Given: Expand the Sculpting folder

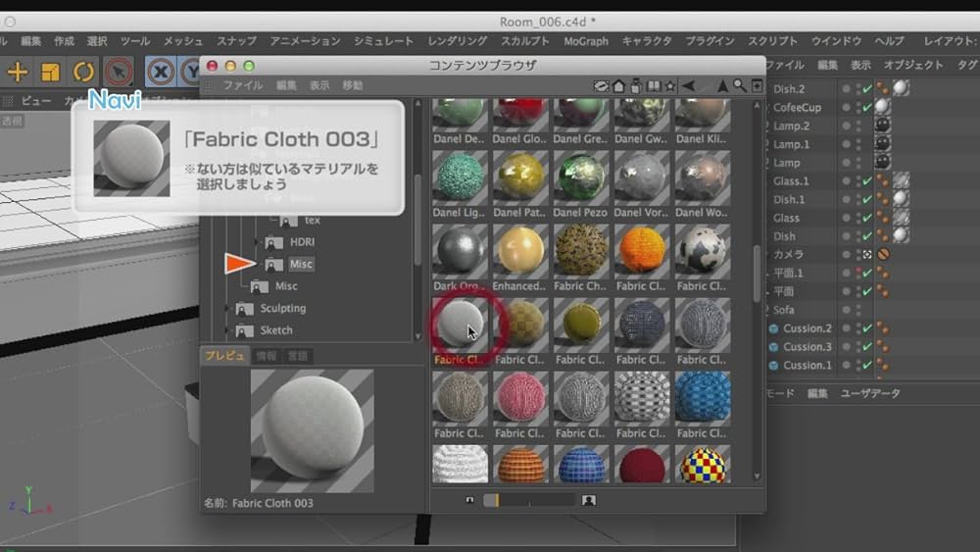Looking at the screenshot, I should pyautogui.click(x=226, y=308).
